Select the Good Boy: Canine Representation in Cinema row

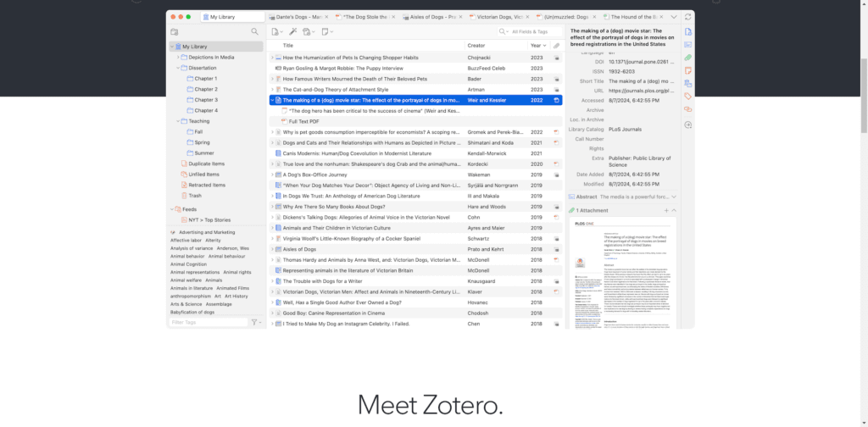[415, 313]
